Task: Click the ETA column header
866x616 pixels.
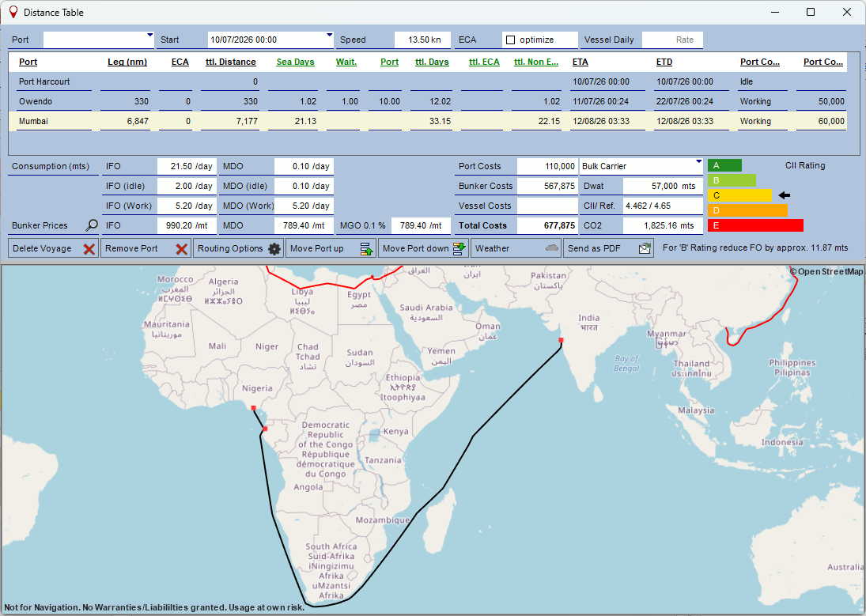Action: (x=580, y=62)
